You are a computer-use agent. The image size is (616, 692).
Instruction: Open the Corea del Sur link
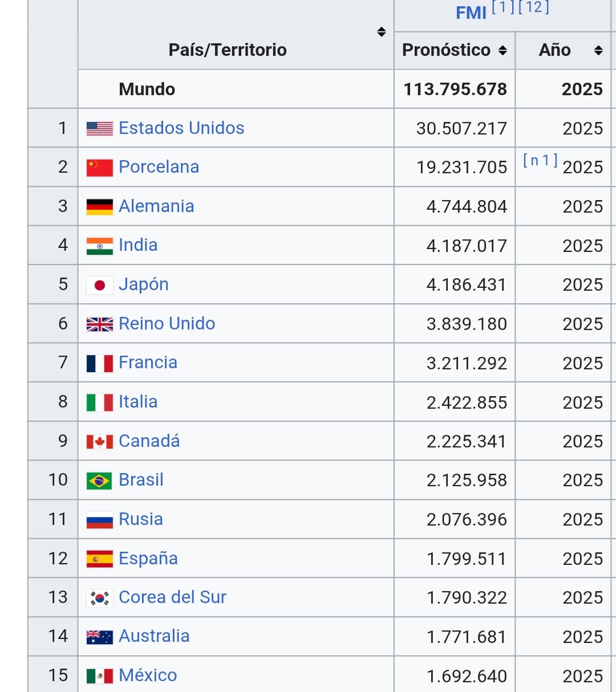pyautogui.click(x=172, y=597)
